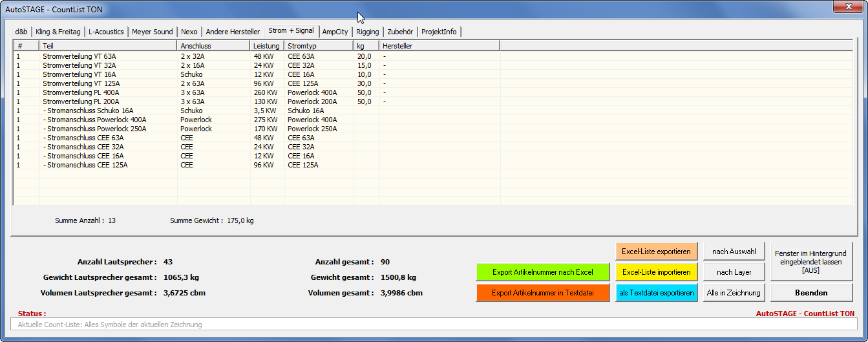Click the orange Export Artikelnummer in Textdatei button
This screenshot has width=868, height=342.
click(542, 293)
